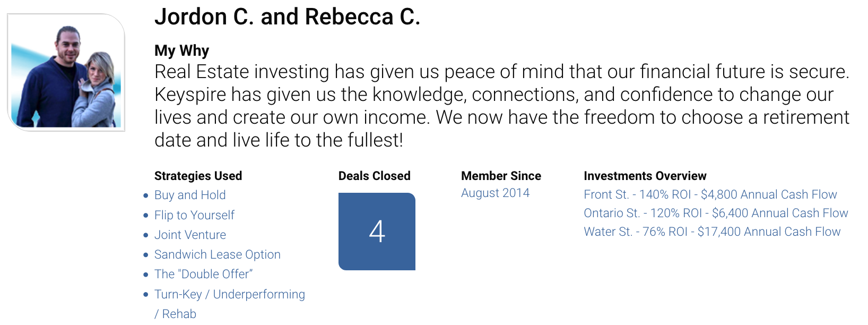Click the Joint Venture strategy link
The image size is (868, 325).
pos(190,235)
